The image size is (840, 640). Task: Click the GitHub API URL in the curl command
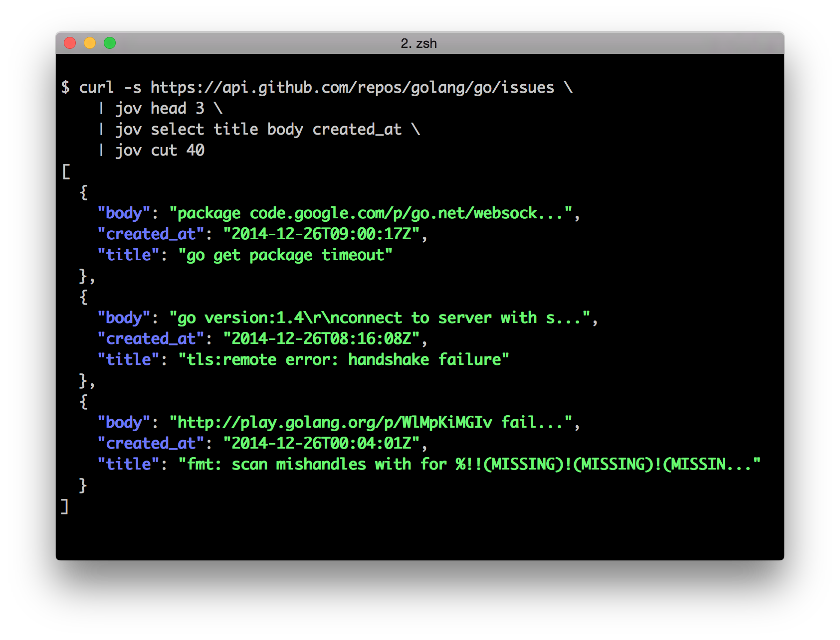352,88
